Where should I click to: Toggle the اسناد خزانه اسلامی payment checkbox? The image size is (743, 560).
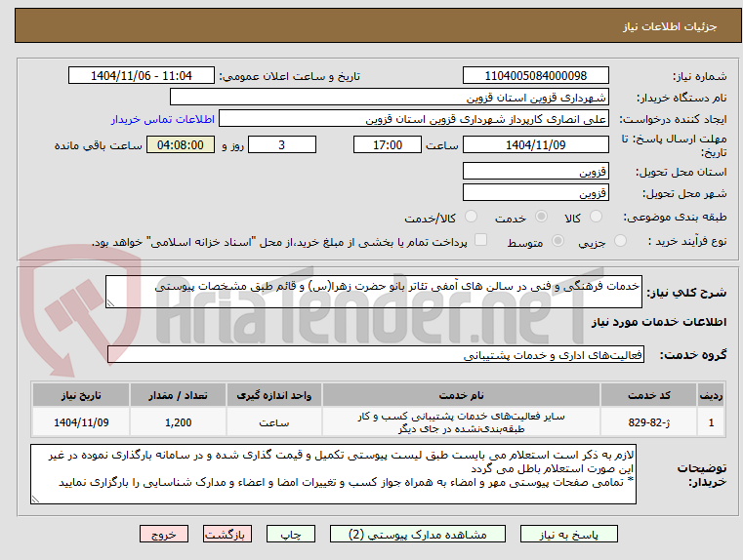(480, 240)
